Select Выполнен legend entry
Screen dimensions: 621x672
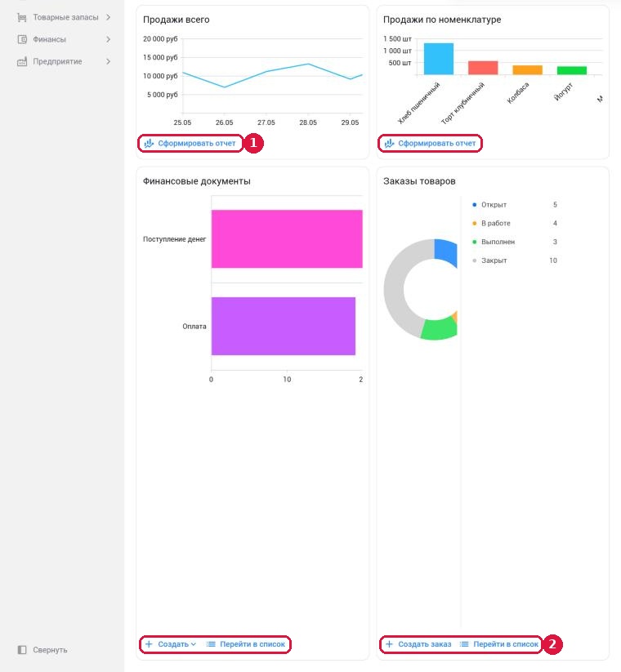(x=514, y=242)
